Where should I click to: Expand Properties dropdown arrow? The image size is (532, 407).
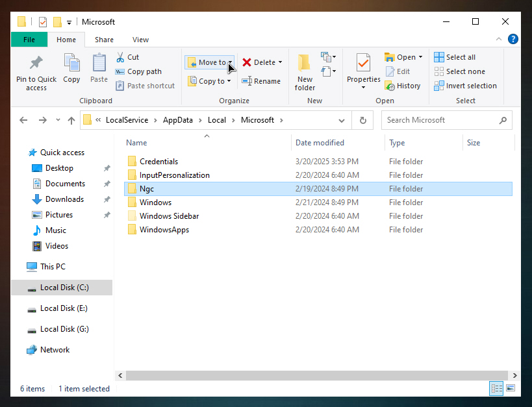[x=363, y=88]
